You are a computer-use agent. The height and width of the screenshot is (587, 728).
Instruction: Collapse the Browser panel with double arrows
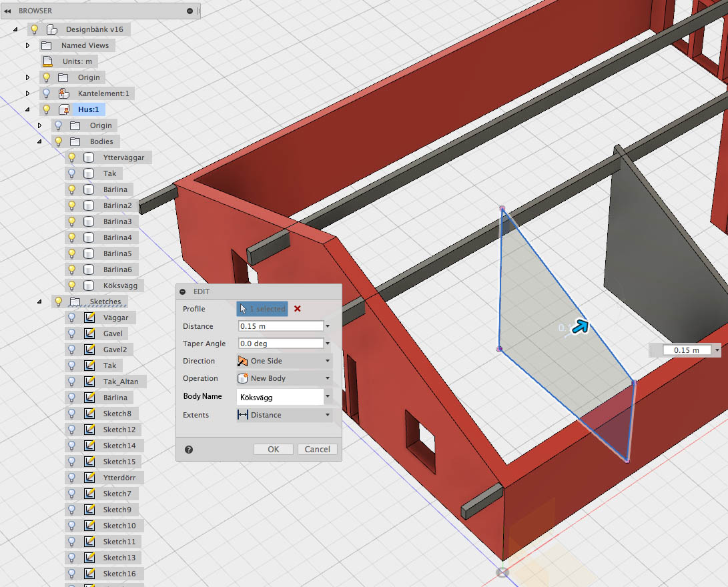coord(7,11)
